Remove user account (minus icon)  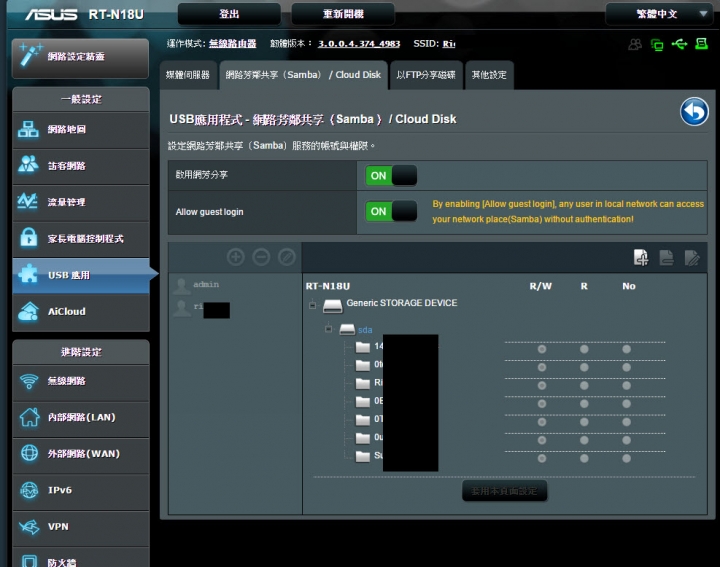261,257
